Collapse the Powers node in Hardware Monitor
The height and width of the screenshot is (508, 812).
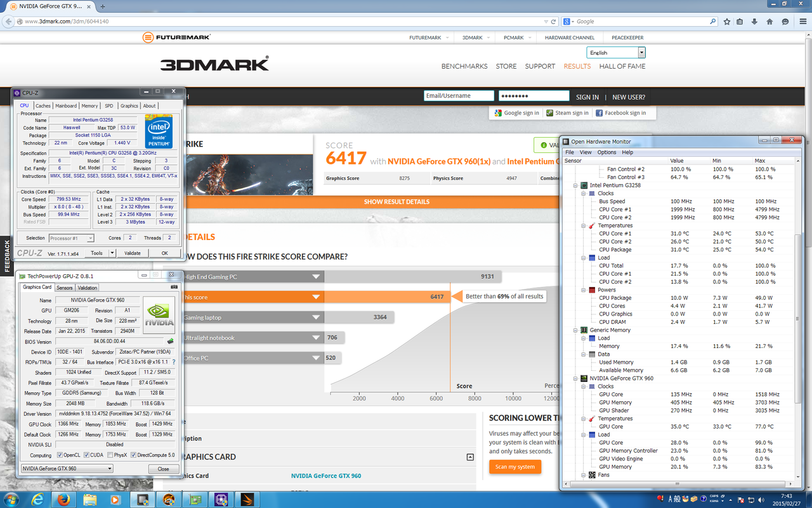point(584,290)
